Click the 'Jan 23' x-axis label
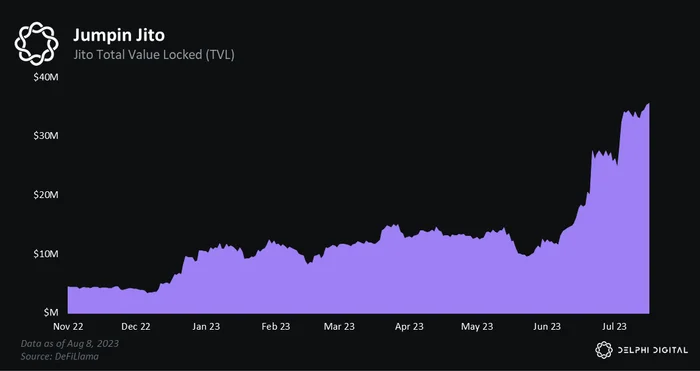 coord(206,326)
